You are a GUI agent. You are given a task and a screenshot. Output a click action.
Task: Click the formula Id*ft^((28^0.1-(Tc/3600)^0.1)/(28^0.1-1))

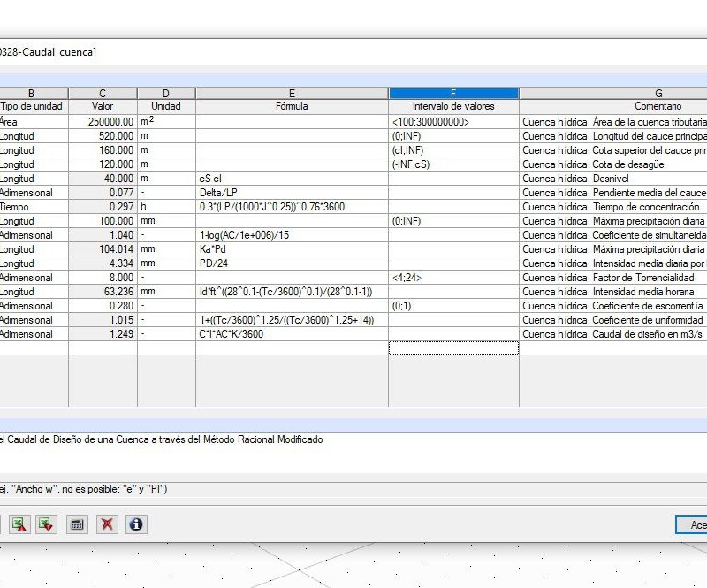pos(292,292)
